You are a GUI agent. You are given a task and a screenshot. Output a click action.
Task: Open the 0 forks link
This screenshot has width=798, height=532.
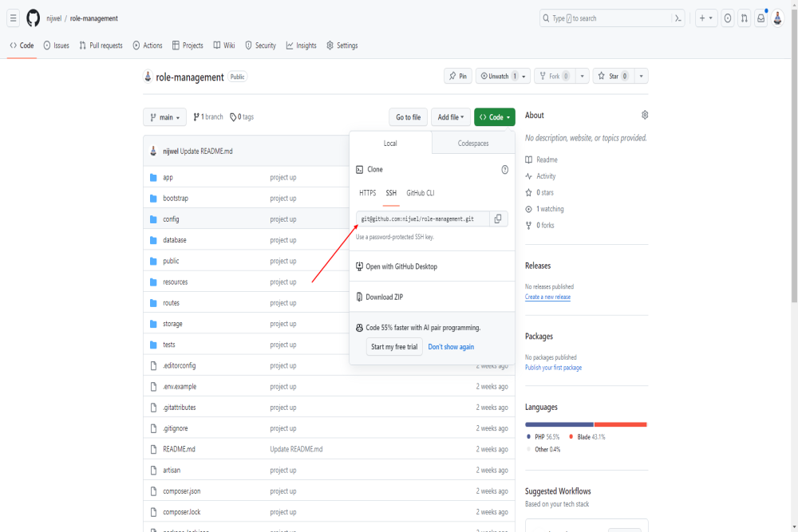[x=540, y=225]
